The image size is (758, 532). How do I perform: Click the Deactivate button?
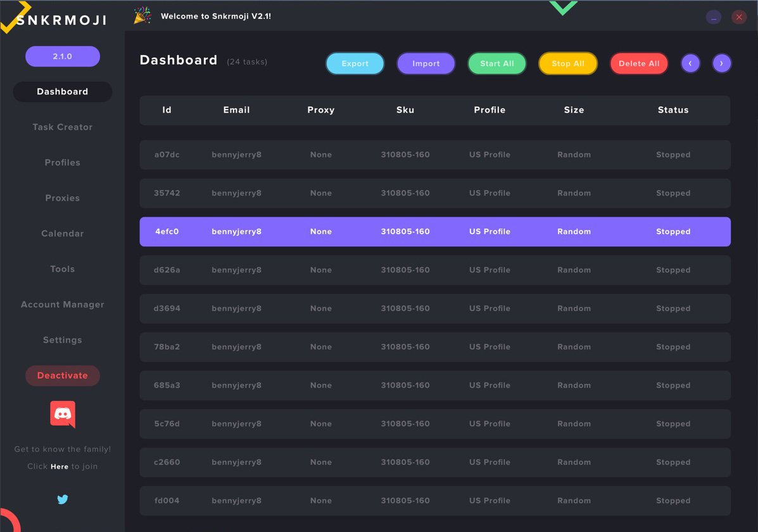coord(62,376)
